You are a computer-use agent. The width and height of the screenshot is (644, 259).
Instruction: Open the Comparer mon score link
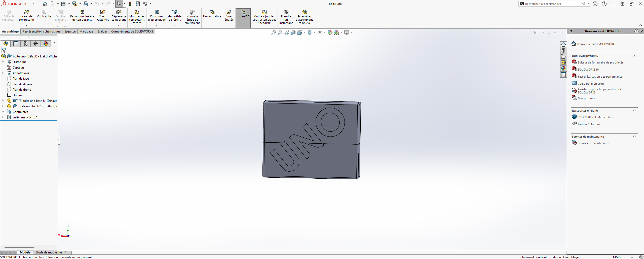(591, 84)
